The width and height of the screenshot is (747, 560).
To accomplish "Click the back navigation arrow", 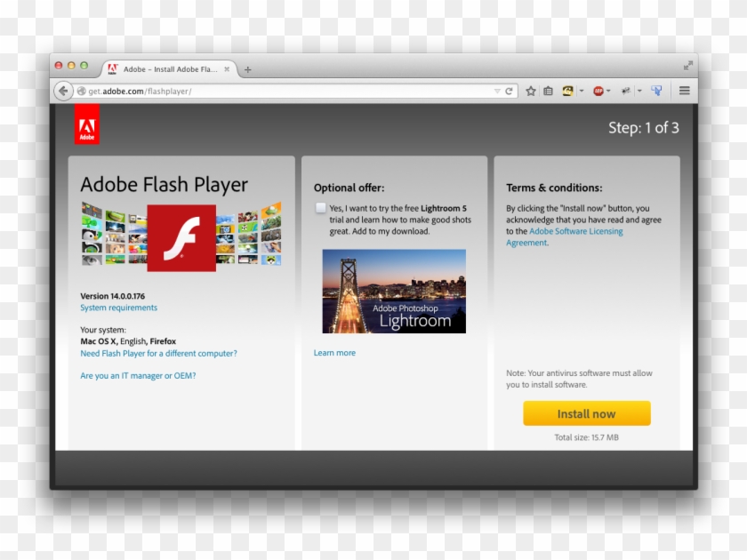I will click(62, 90).
